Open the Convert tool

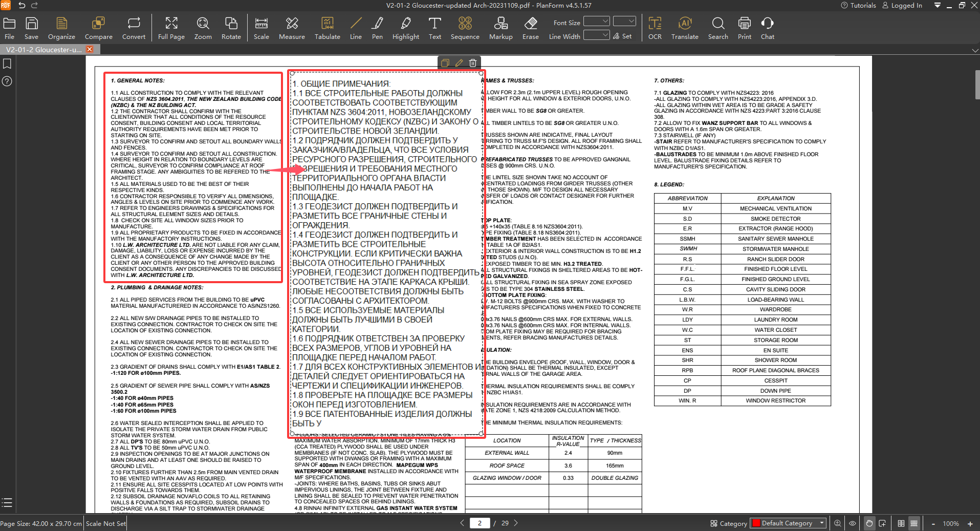pos(134,28)
